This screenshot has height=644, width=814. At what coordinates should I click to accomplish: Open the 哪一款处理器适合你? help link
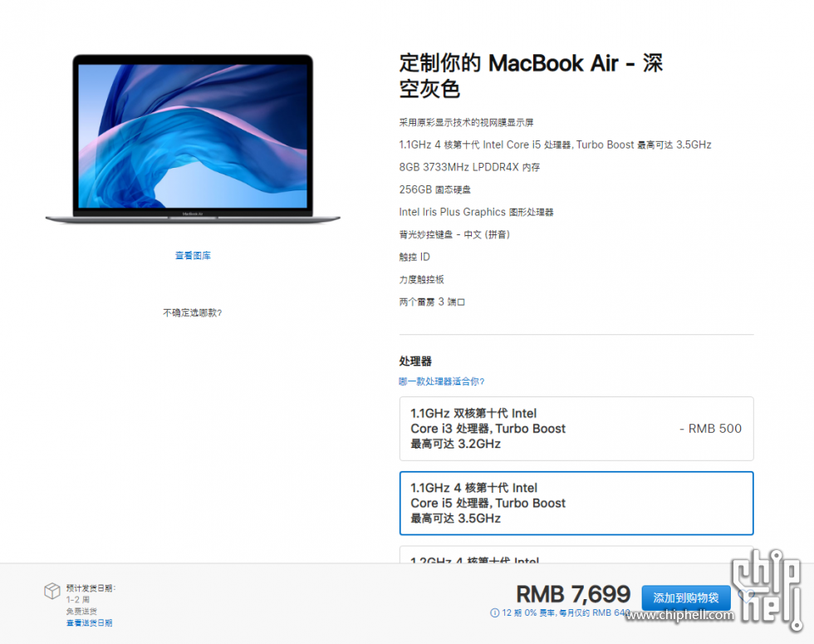pyautogui.click(x=441, y=381)
